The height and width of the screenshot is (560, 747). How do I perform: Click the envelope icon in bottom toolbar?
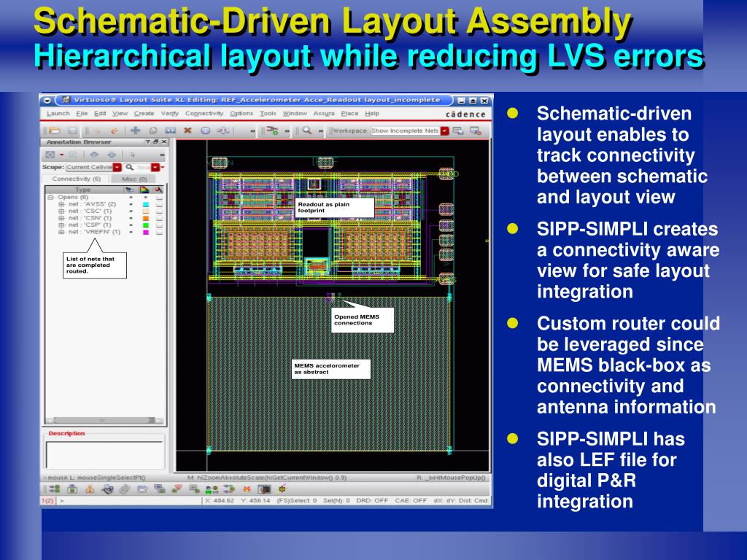(142, 489)
